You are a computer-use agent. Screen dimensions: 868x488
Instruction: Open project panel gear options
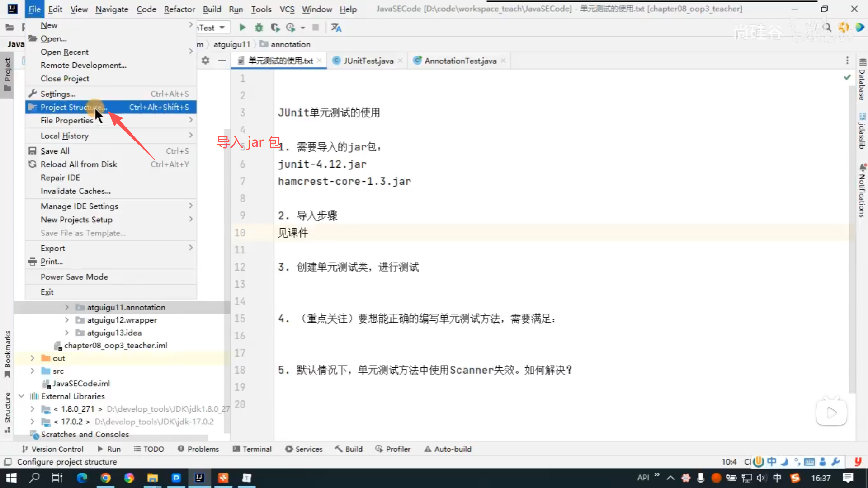(206, 61)
